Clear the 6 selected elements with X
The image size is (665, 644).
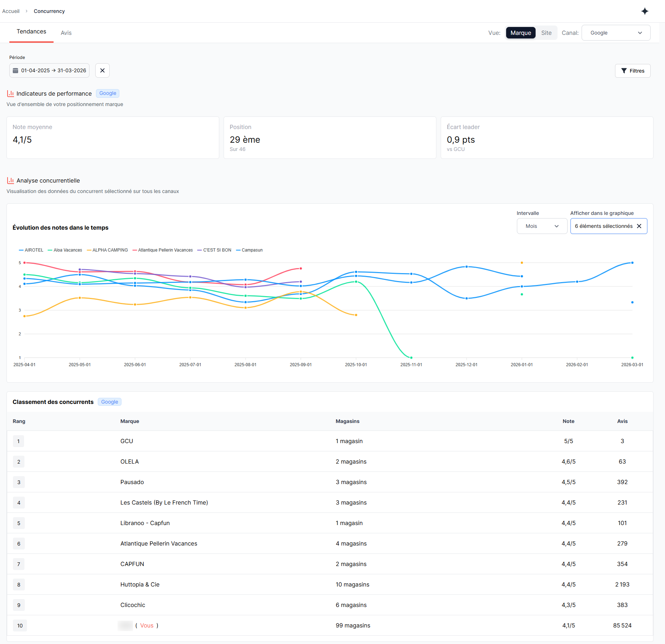click(639, 226)
